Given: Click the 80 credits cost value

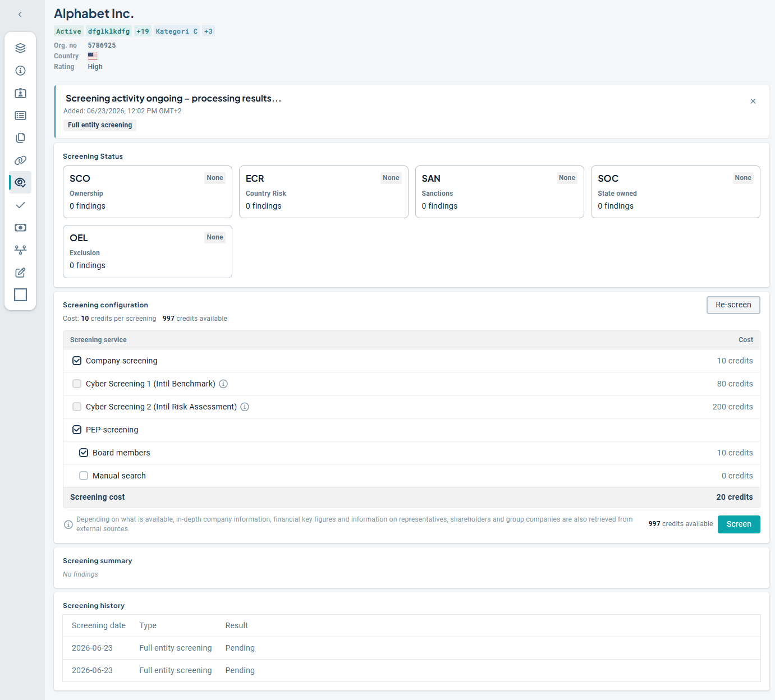Looking at the screenshot, I should coord(735,384).
